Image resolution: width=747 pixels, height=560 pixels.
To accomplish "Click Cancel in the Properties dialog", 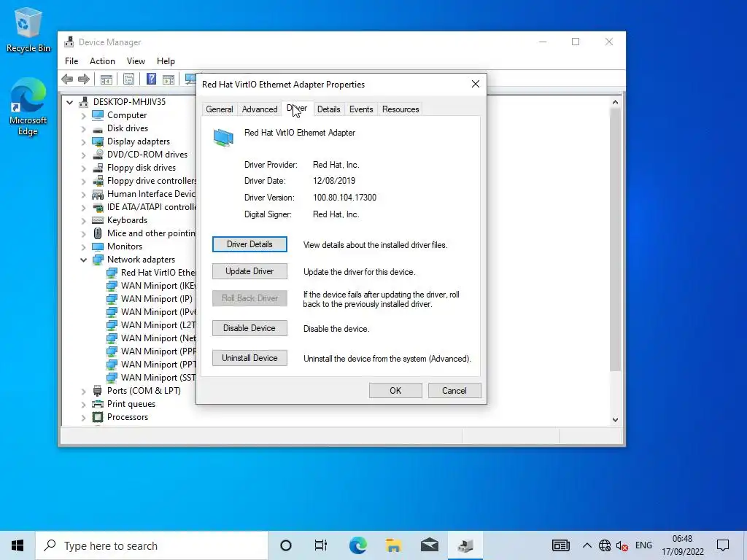I will tap(454, 391).
